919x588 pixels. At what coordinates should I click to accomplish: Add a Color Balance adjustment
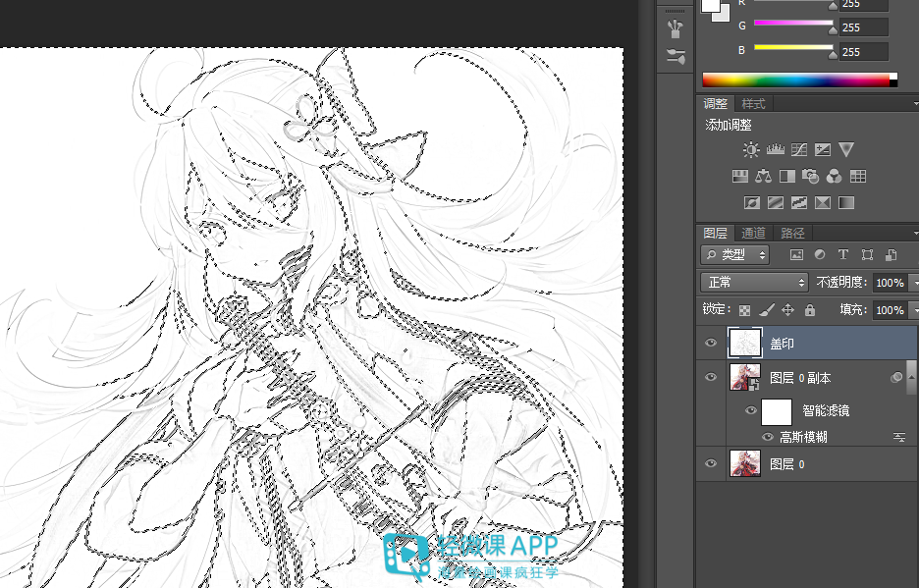(763, 176)
